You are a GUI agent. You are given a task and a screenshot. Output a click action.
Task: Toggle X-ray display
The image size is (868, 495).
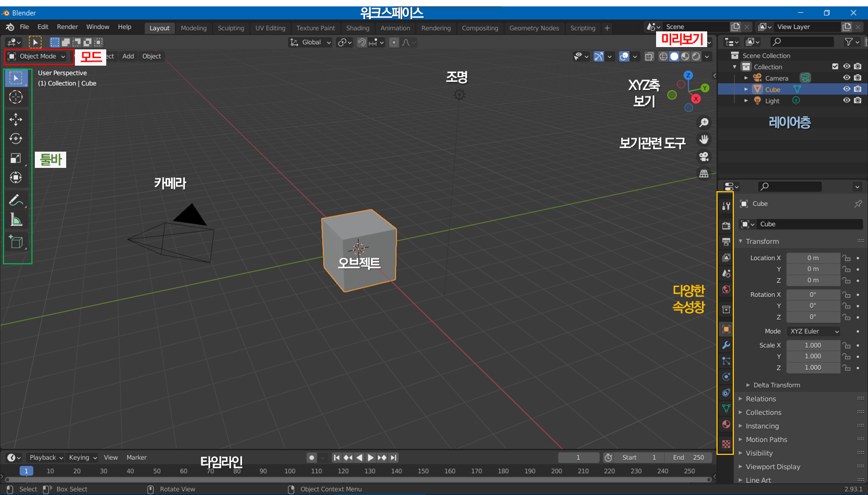649,56
